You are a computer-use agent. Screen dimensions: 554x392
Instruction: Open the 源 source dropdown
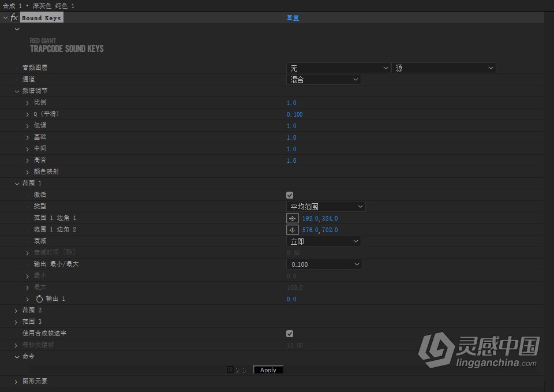[444, 68]
